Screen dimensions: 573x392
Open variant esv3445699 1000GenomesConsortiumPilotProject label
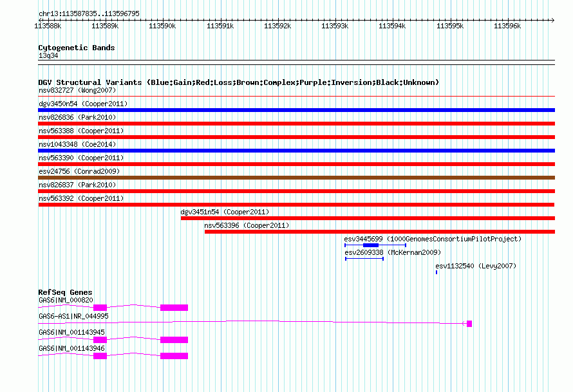[433, 239]
